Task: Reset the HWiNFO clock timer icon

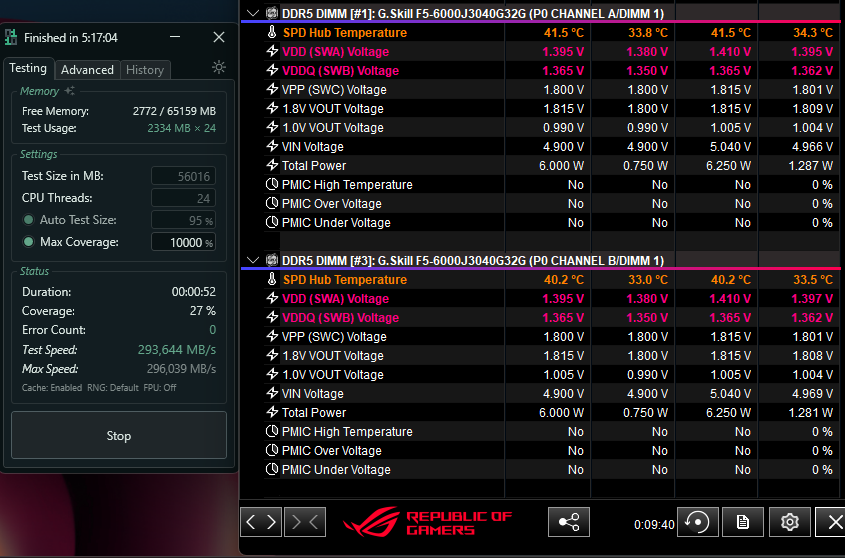Action: click(697, 522)
